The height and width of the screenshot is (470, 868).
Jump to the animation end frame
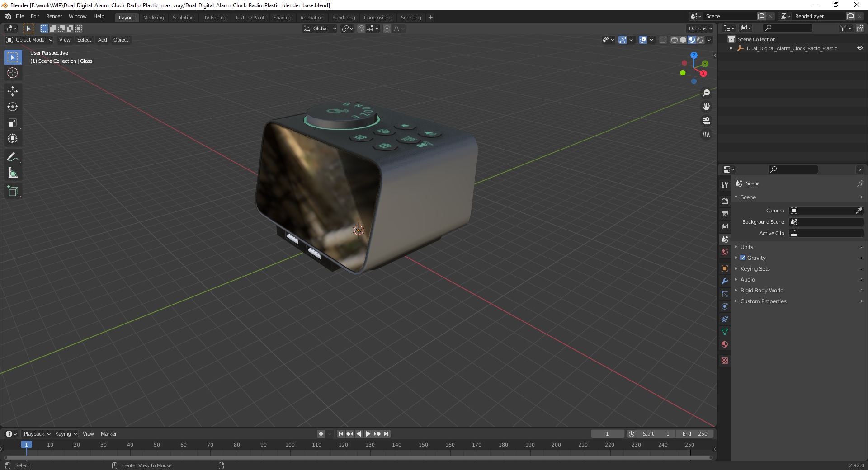[x=386, y=434]
